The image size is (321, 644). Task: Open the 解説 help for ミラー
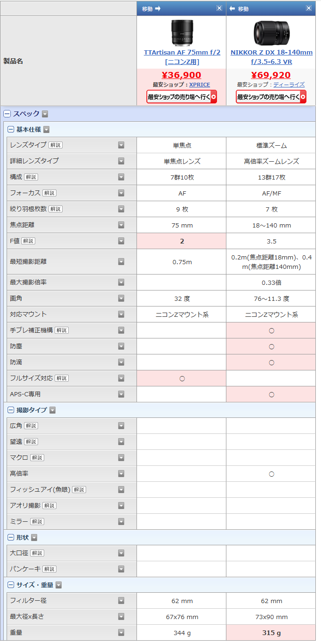click(37, 522)
